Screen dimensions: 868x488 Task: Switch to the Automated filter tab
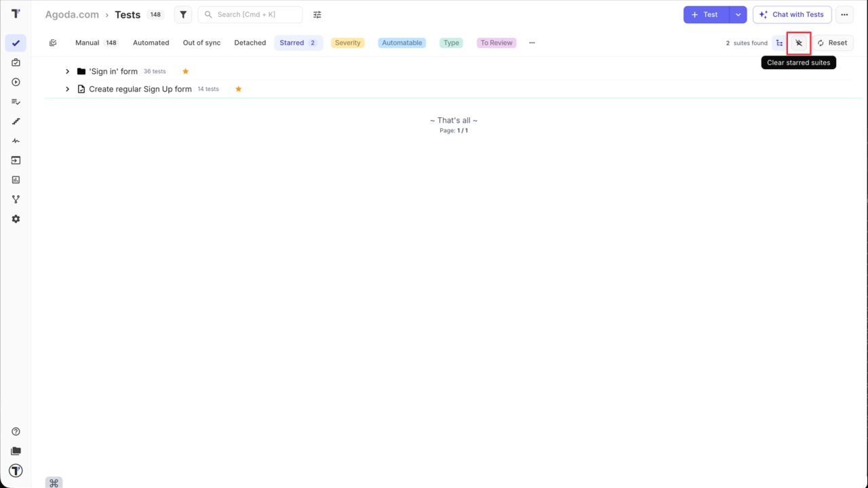click(x=151, y=42)
